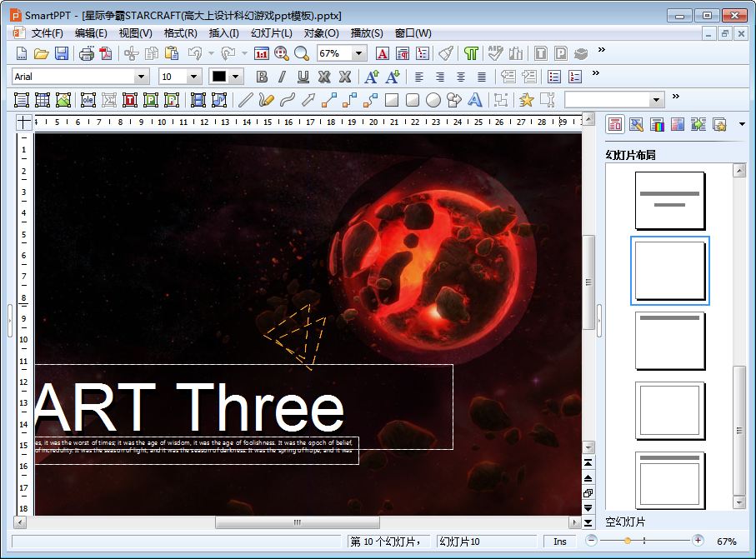Jump to the last slide button
Screen dimensions: 756x559
588,522
